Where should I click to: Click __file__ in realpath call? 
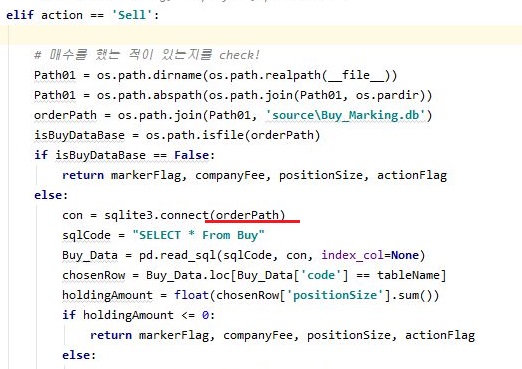tap(356, 75)
